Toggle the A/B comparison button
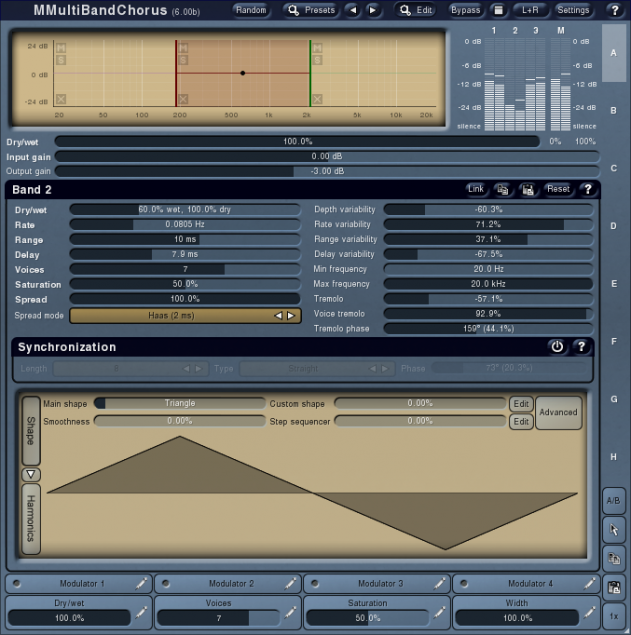 pyautogui.click(x=614, y=501)
